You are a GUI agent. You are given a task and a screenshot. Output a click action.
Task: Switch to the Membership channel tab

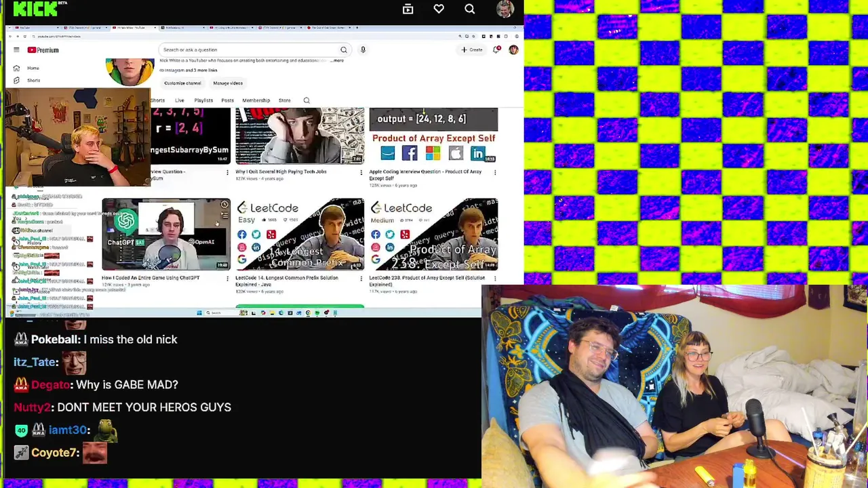click(256, 100)
